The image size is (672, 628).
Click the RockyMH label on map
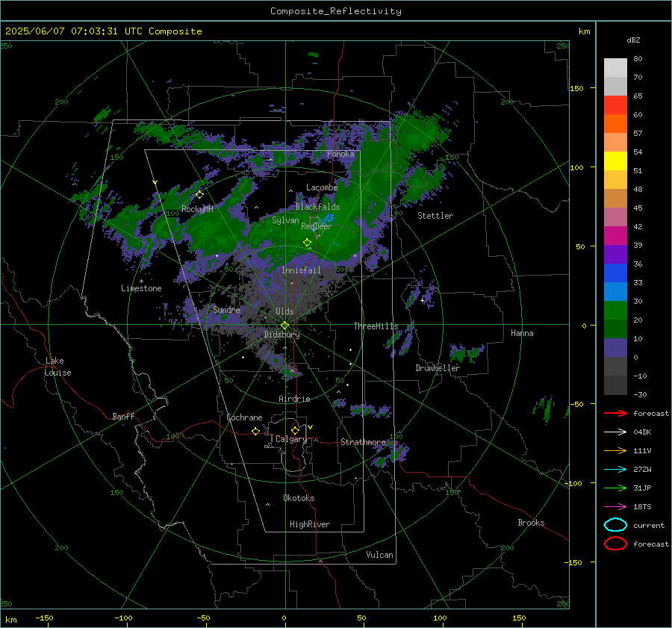point(197,209)
